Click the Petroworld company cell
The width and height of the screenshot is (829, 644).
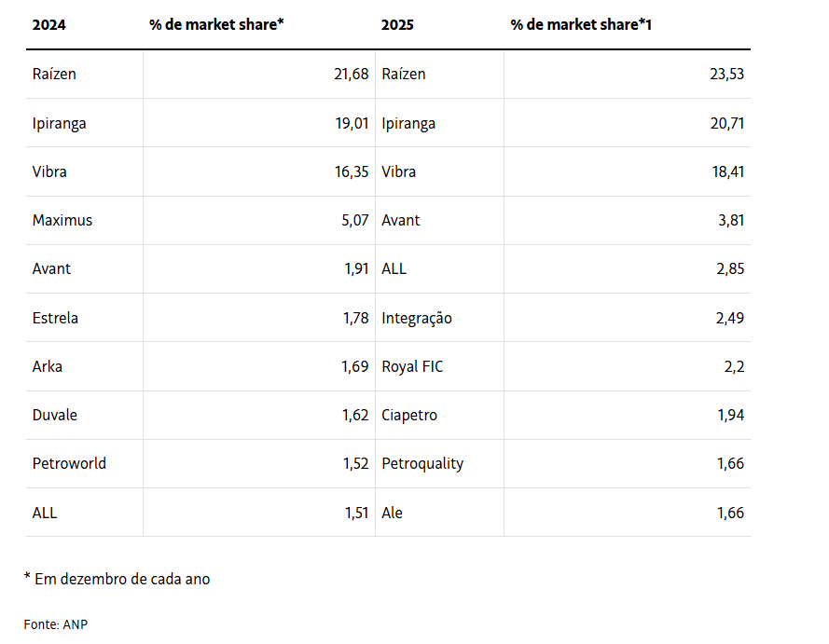point(69,464)
